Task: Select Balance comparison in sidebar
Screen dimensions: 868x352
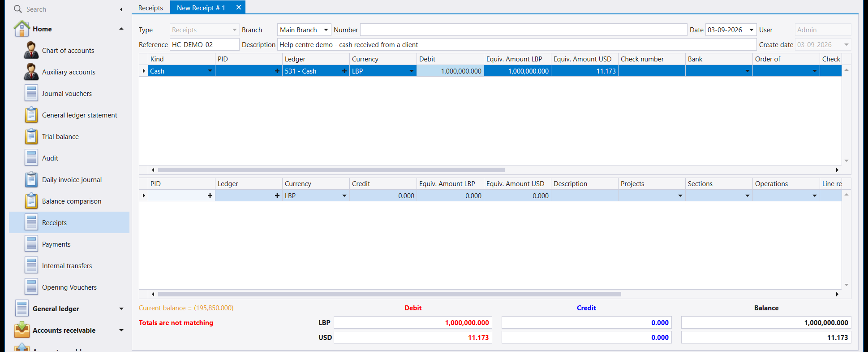Action: point(72,201)
